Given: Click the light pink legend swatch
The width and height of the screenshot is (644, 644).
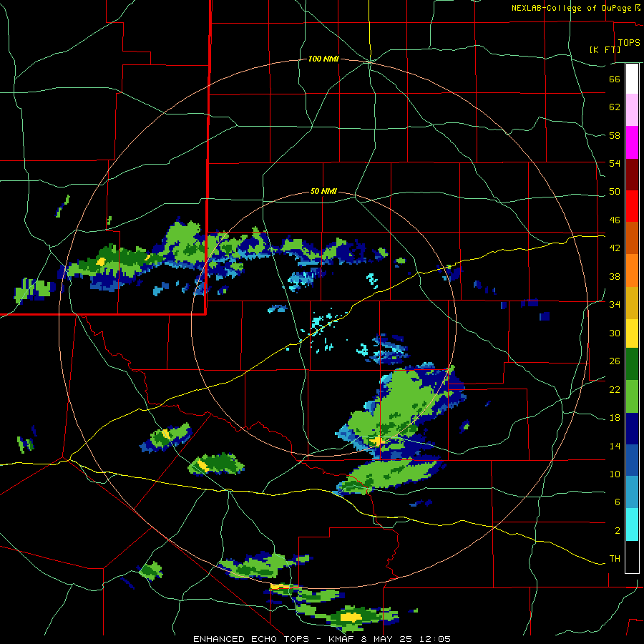Looking at the screenshot, I should coord(632,109).
